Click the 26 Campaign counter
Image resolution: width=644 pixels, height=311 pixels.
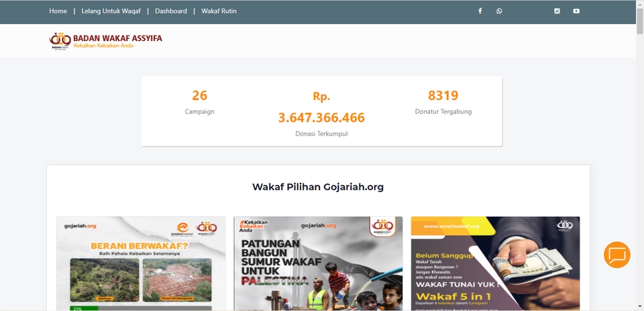coord(200,102)
